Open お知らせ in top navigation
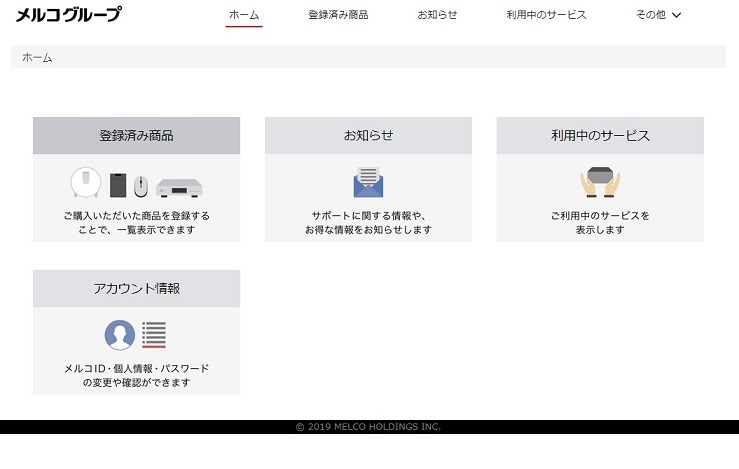Viewport: 739px width, 469px height. 437,15
